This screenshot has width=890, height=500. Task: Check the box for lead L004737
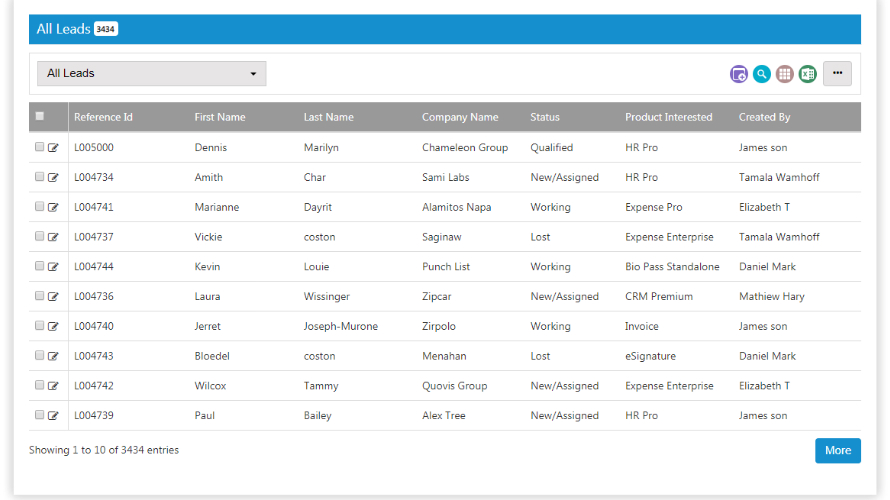point(39,236)
